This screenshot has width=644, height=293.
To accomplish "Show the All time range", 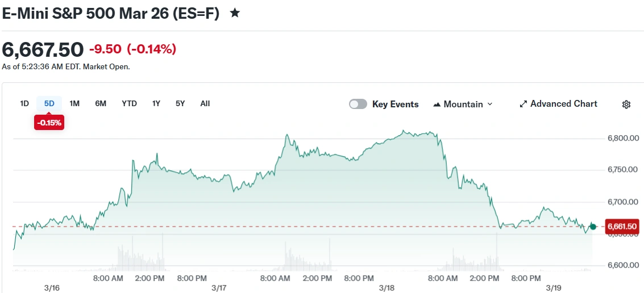I will [205, 103].
